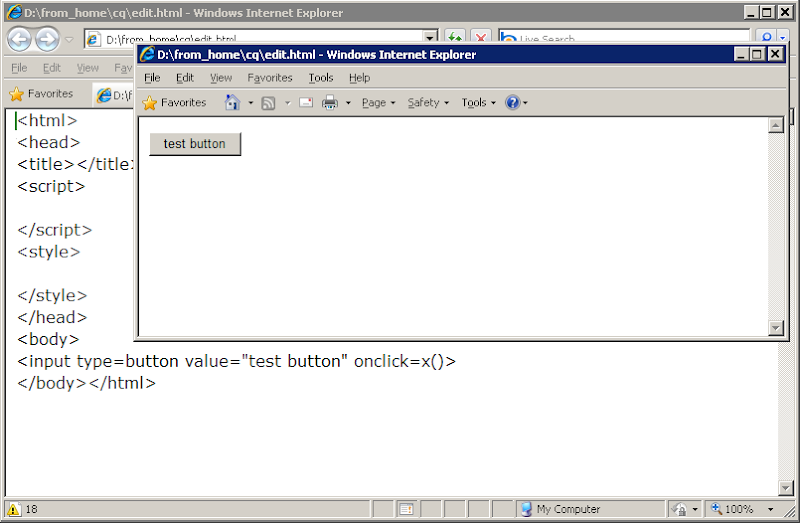
Task: Open the File menu in the front window
Action: pos(152,78)
